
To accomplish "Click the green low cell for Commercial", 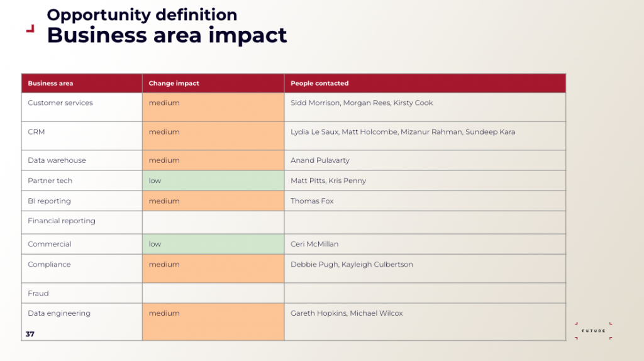I will point(213,244).
